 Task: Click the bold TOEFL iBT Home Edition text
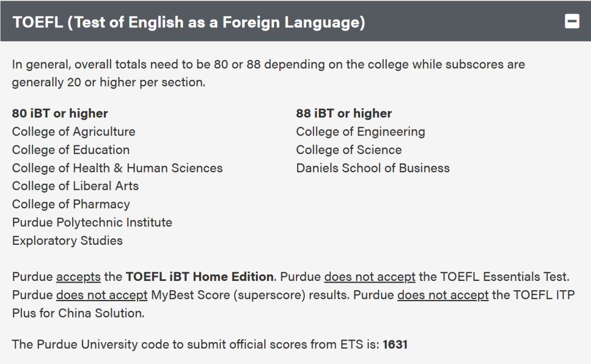200,277
